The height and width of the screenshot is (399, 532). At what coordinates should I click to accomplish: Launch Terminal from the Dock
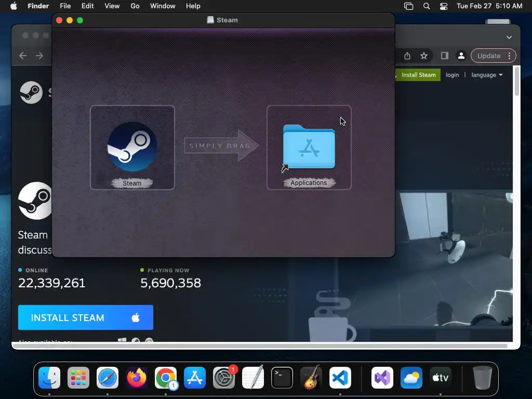click(x=282, y=377)
